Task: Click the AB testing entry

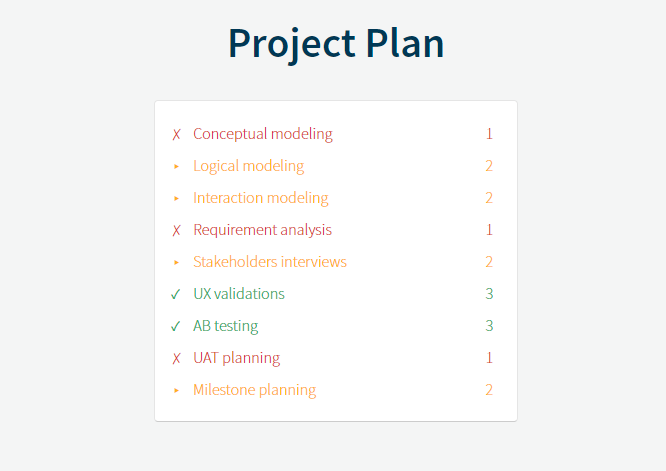Action: tap(225, 326)
